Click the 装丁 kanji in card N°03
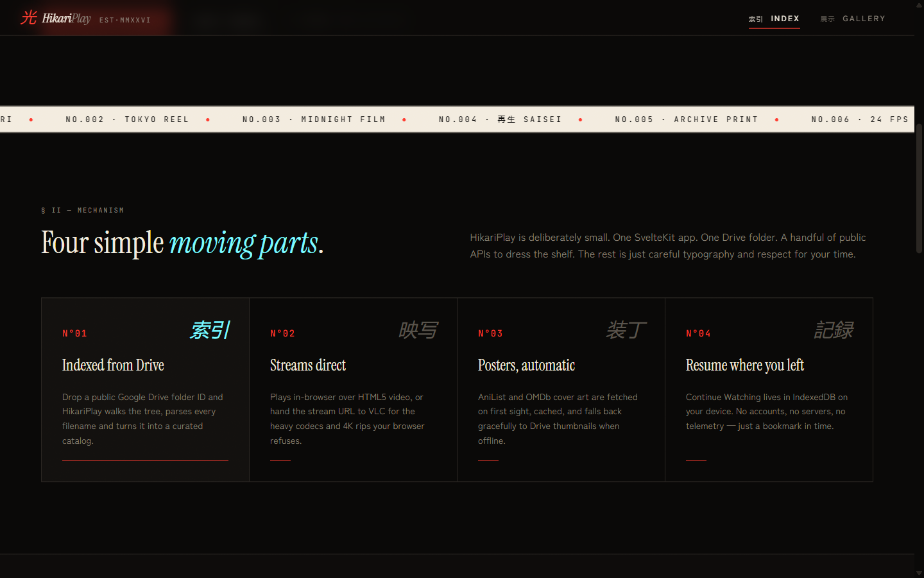The width and height of the screenshot is (924, 578). (626, 330)
